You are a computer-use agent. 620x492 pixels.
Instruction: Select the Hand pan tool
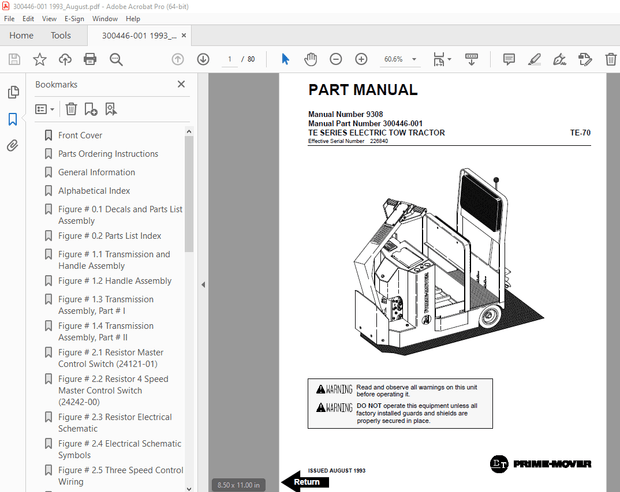click(x=310, y=60)
